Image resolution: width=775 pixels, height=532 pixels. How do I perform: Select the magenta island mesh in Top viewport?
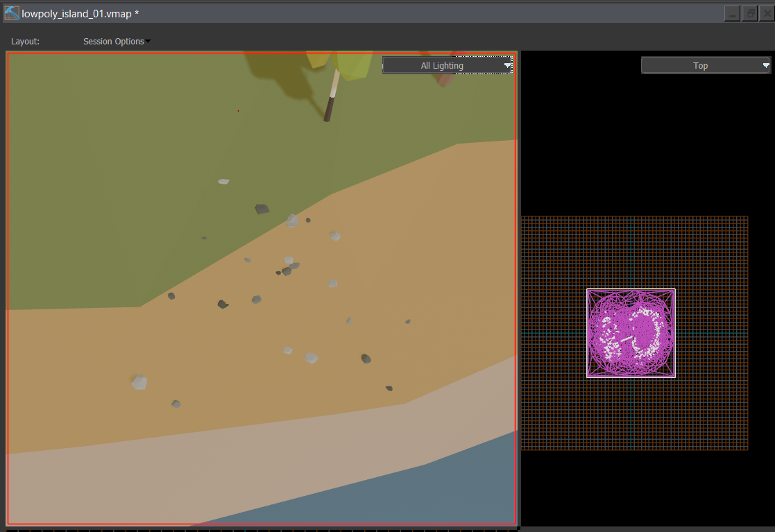coord(630,333)
